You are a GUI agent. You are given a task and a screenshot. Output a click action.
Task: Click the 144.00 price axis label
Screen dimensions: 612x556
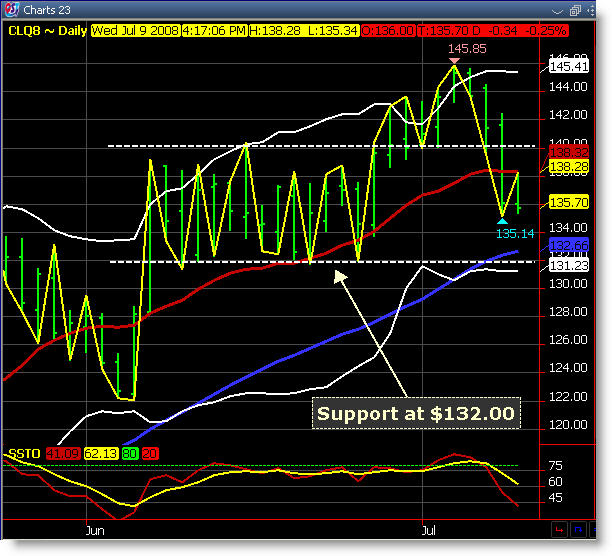(568, 87)
